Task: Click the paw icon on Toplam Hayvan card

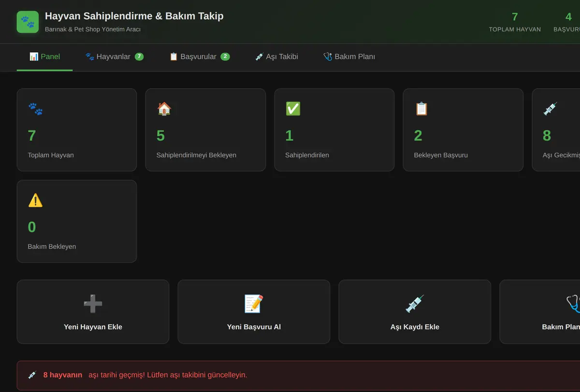Action: (35, 109)
